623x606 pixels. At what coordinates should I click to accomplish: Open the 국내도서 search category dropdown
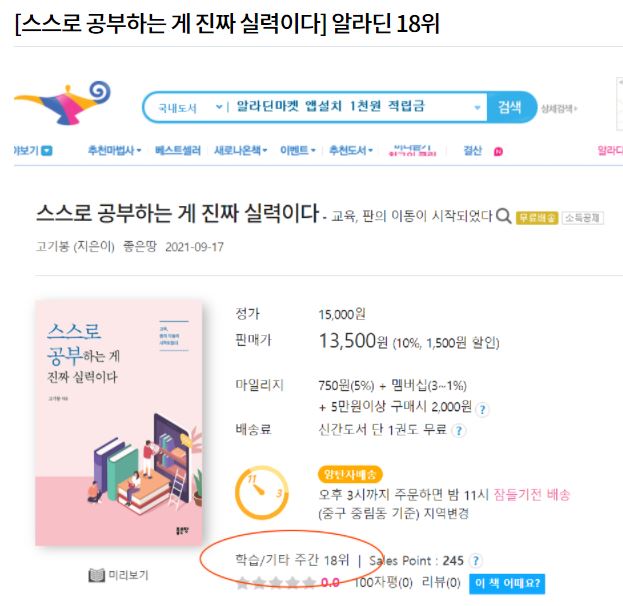(184, 108)
